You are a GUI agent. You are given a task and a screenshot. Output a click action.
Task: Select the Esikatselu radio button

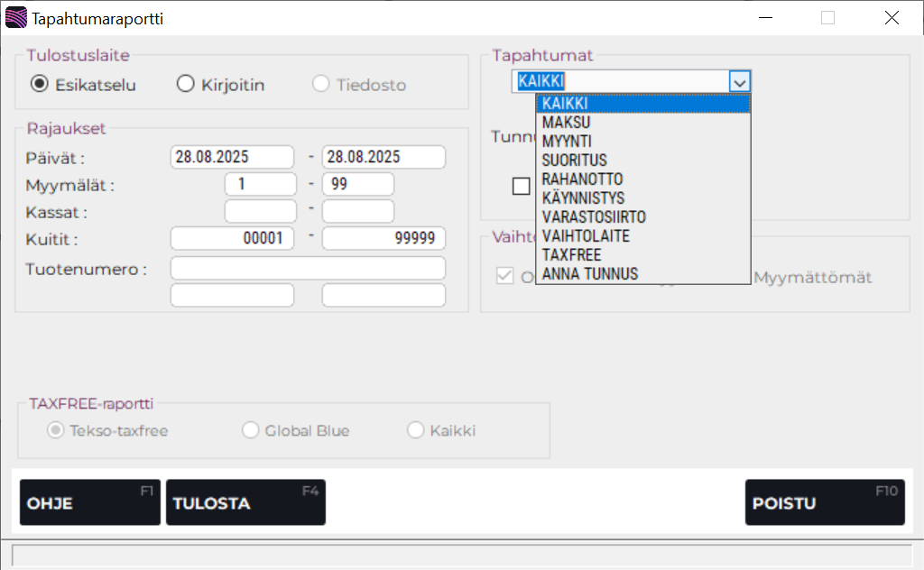tap(39, 85)
